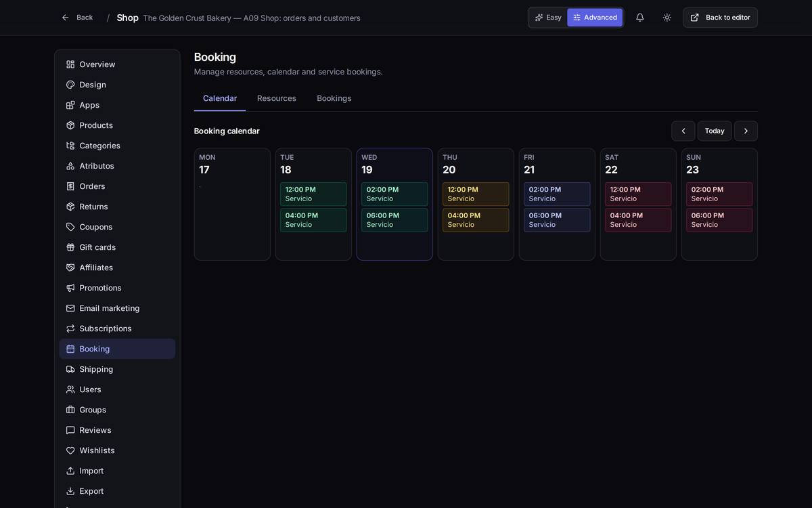Open the Bookings tab
The width and height of the screenshot is (812, 508).
334,98
